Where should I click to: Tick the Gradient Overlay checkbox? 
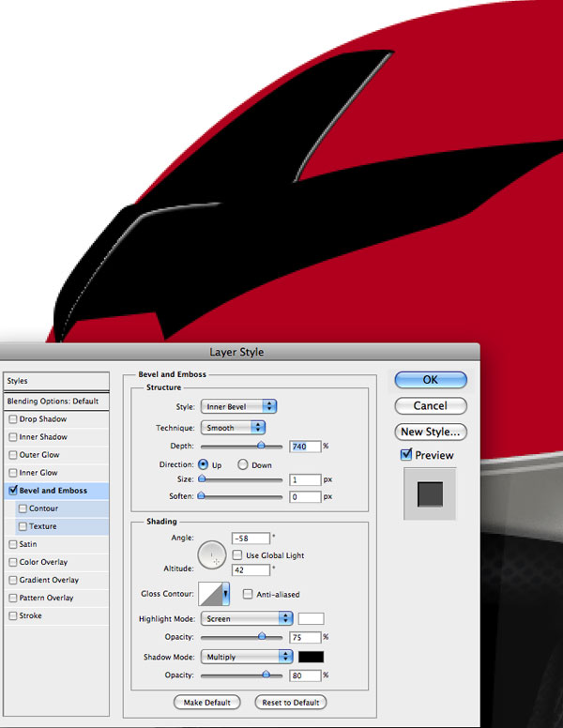(13, 581)
